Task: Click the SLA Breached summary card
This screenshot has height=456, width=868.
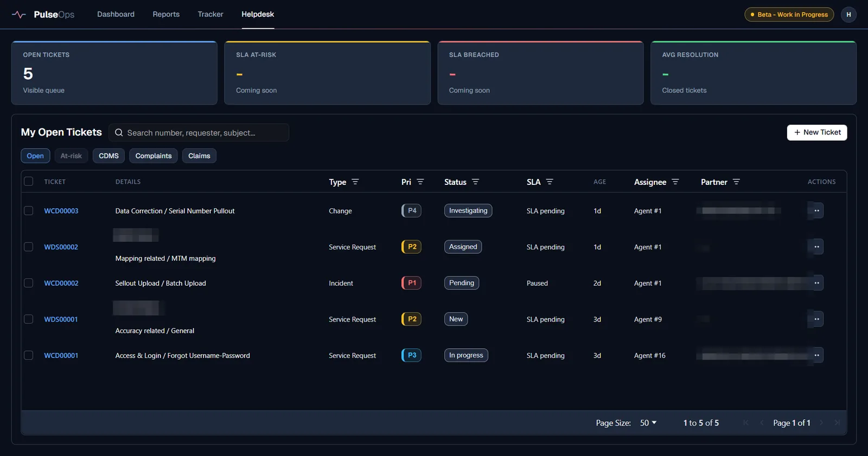Action: pos(540,73)
